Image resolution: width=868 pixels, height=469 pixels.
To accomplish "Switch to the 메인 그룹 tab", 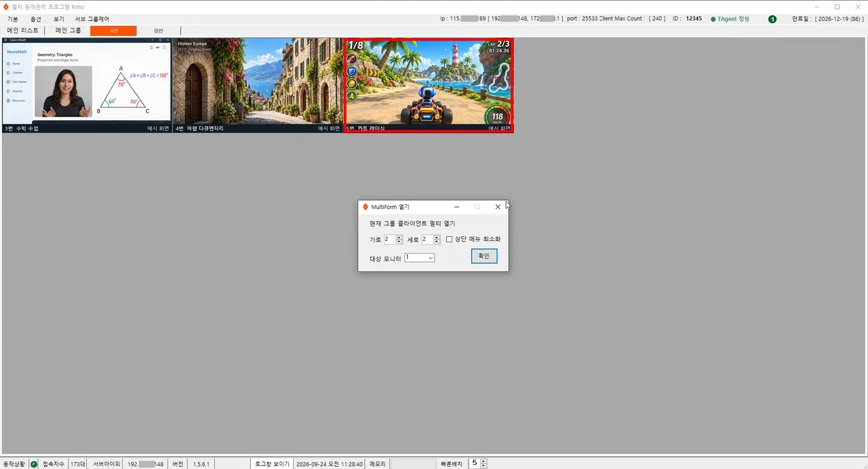I will tap(68, 31).
